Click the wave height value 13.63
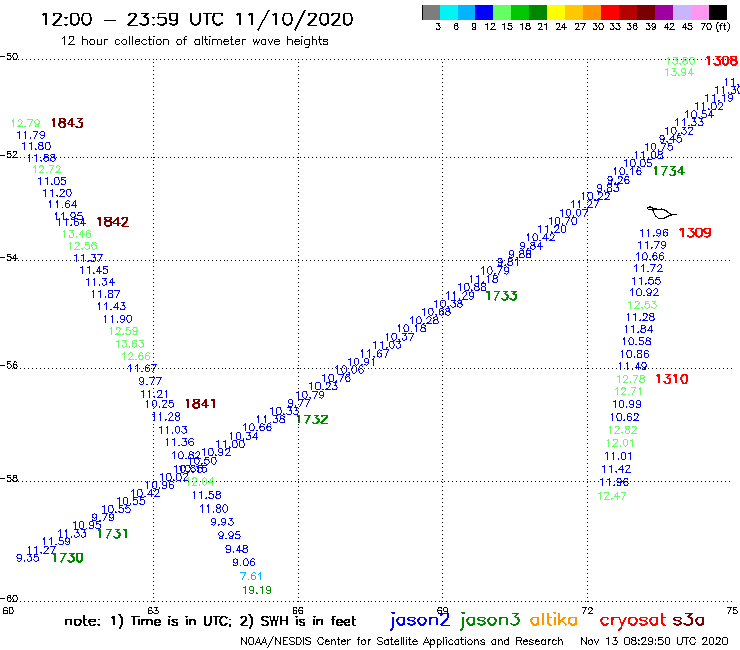The width and height of the screenshot is (740, 650). pos(130,344)
